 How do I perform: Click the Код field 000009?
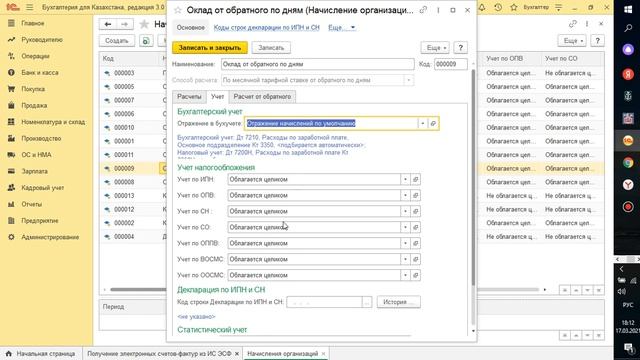pyautogui.click(x=451, y=64)
